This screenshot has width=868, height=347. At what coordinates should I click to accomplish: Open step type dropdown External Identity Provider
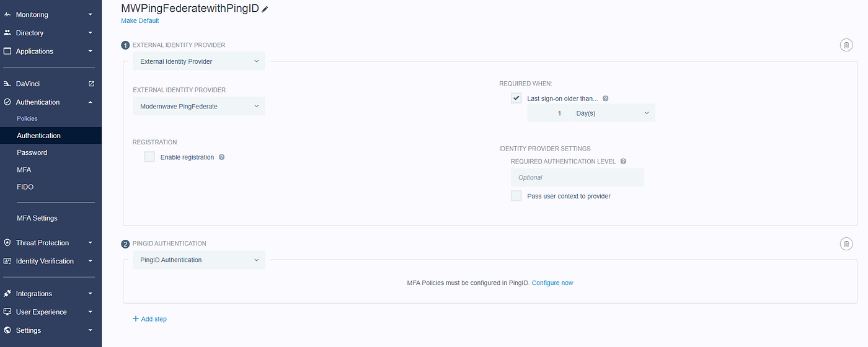click(x=199, y=61)
